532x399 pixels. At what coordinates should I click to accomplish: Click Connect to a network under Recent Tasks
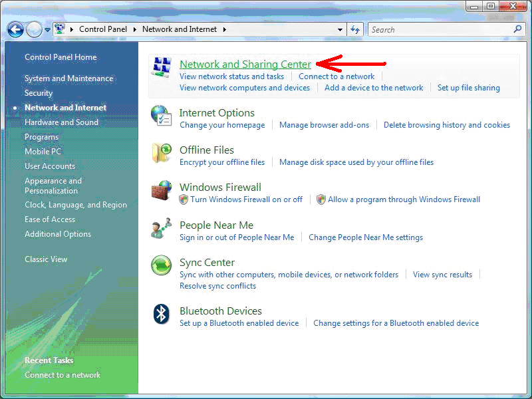pyautogui.click(x=63, y=375)
